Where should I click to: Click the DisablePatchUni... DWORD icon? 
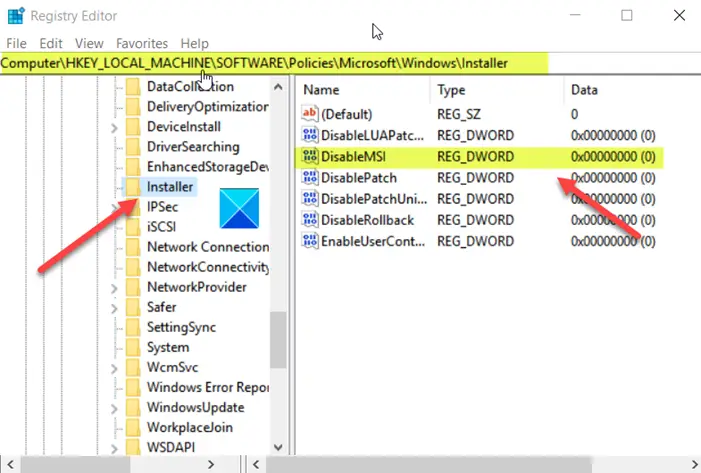[310, 198]
